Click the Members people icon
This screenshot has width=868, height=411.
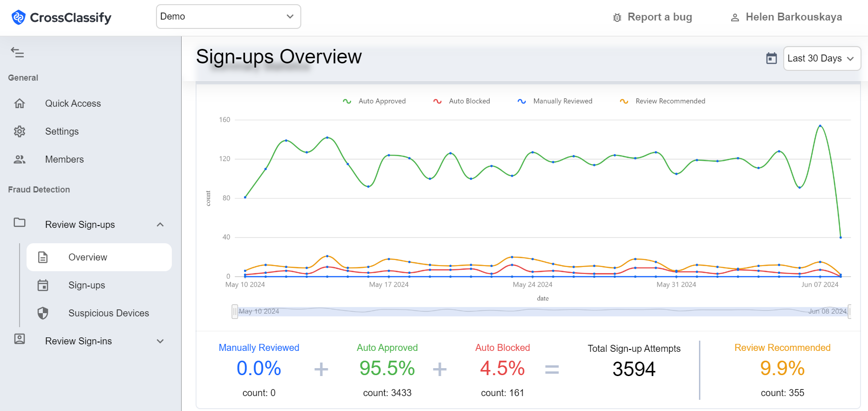20,159
